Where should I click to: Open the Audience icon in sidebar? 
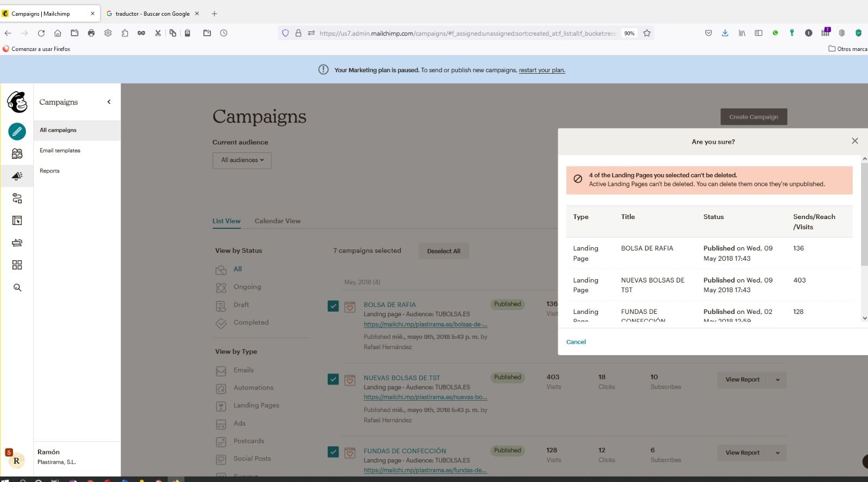click(17, 153)
